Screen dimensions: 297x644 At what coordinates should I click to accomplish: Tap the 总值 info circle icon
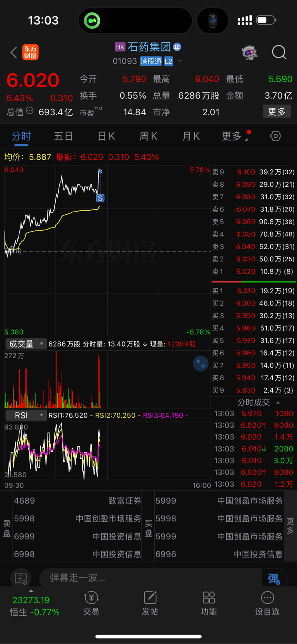(x=29, y=111)
